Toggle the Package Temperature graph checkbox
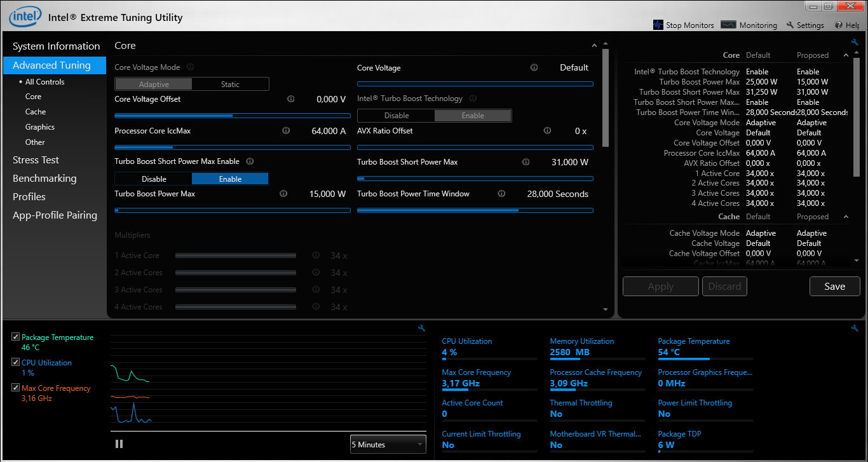 pos(16,337)
